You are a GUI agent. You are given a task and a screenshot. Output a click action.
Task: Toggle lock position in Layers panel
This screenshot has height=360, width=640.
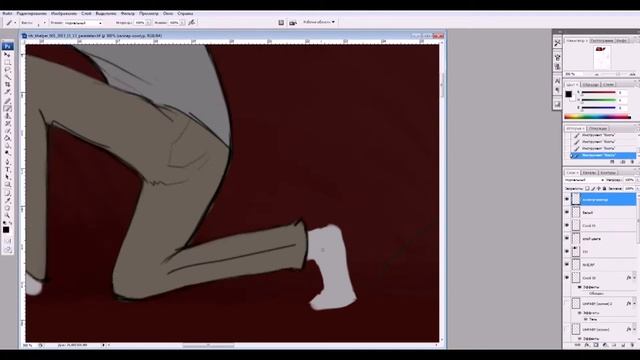click(x=599, y=189)
